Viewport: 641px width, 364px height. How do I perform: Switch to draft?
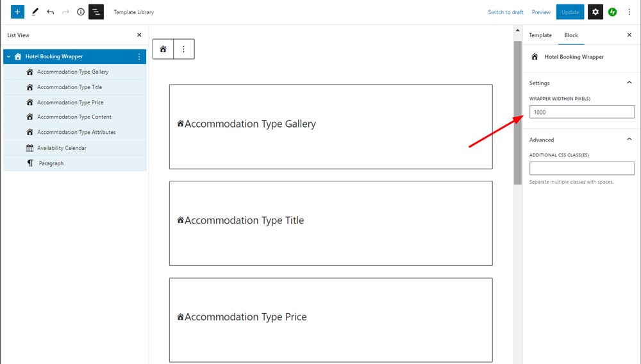pos(506,12)
